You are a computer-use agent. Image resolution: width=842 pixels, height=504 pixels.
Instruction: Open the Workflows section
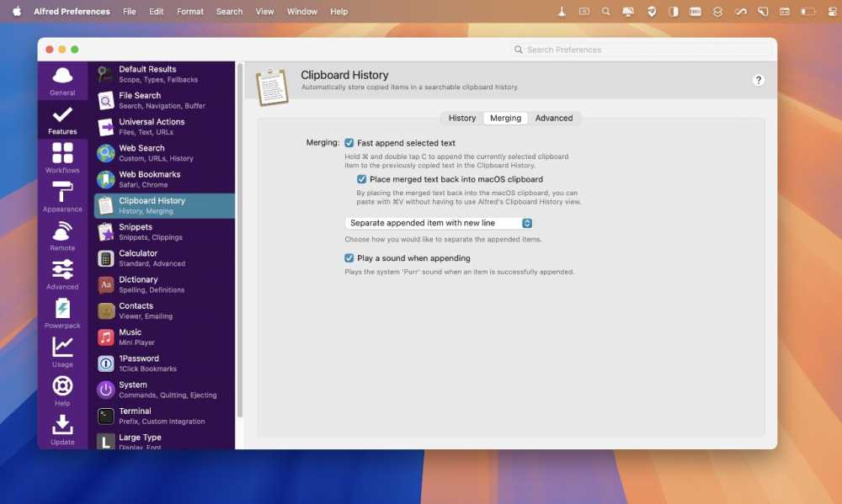pyautogui.click(x=62, y=158)
